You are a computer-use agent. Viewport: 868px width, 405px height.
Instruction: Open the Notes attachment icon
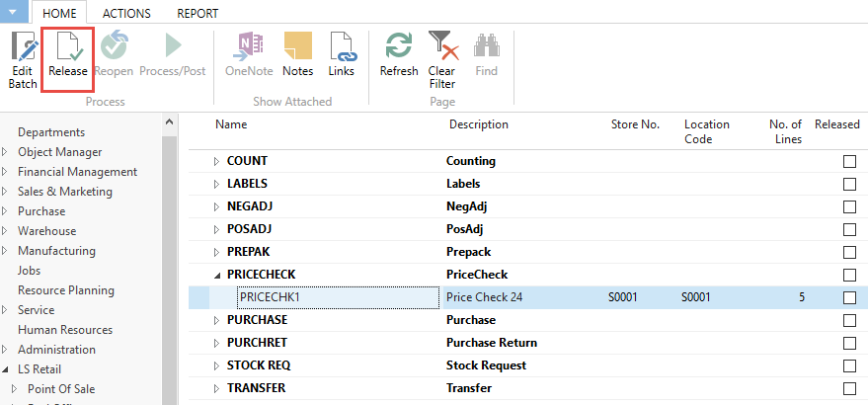pos(297,47)
